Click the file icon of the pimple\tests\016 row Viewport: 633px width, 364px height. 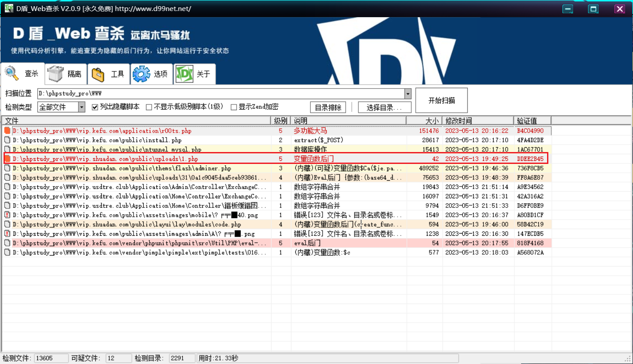(7, 253)
